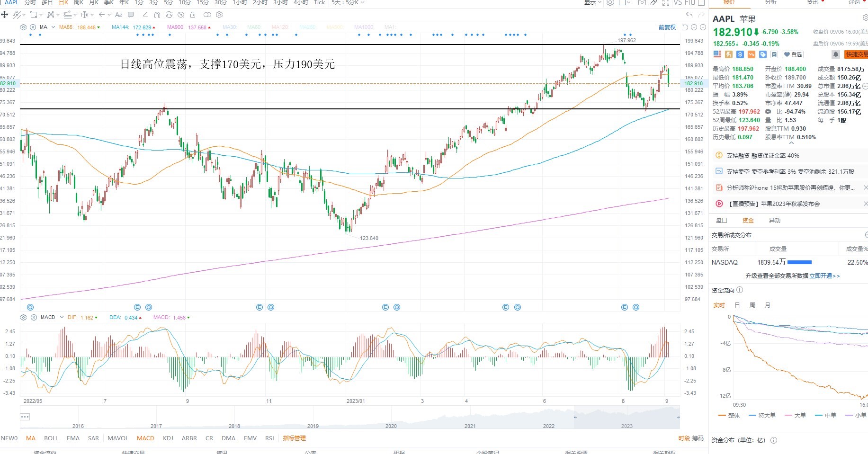
Task: Open the three-dots timeline range button
Action: point(25,417)
